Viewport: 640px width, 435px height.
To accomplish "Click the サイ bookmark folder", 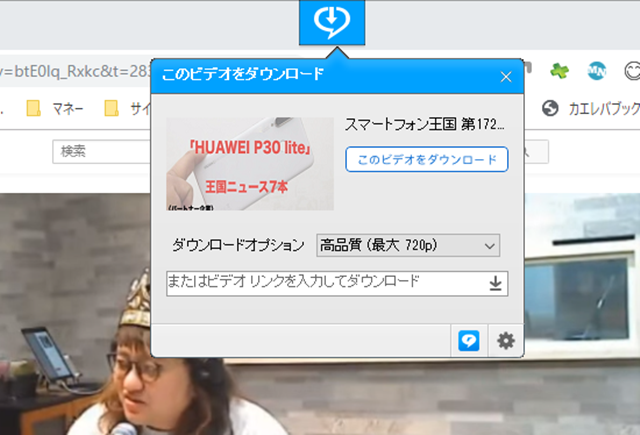I will 127,109.
